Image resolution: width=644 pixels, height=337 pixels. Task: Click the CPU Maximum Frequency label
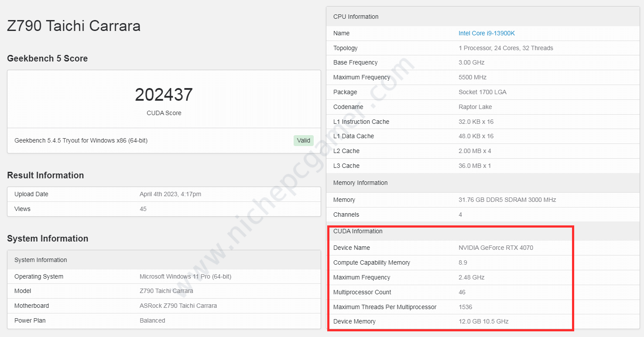362,77
